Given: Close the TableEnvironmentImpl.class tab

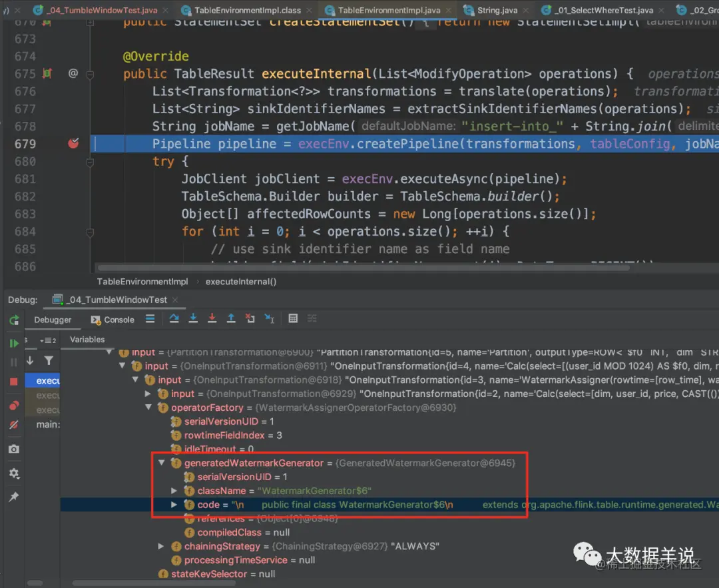Looking at the screenshot, I should coord(309,10).
